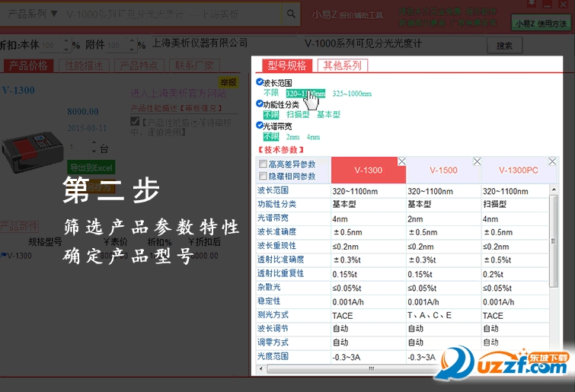
Task: Select the V-1500 column header
Action: pos(443,171)
